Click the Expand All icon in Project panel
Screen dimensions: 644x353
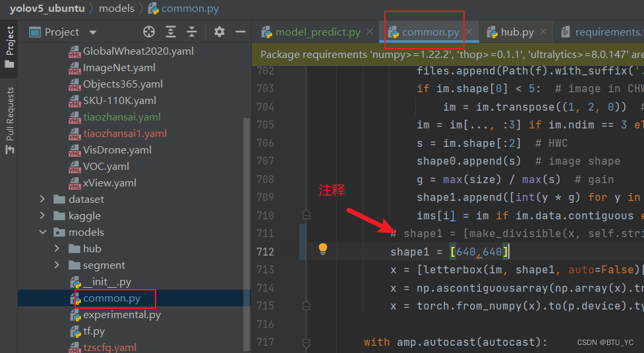(x=171, y=32)
